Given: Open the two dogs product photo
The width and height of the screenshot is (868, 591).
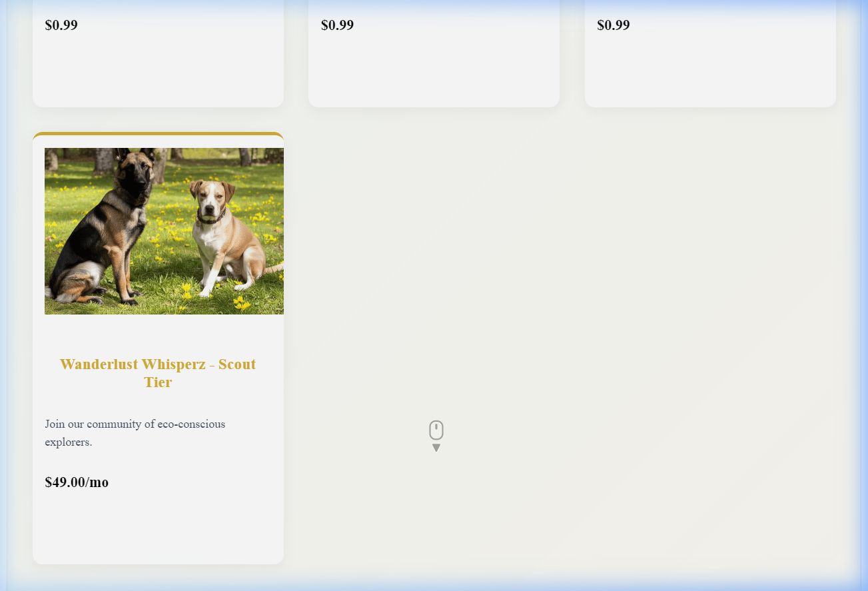Looking at the screenshot, I should (164, 231).
